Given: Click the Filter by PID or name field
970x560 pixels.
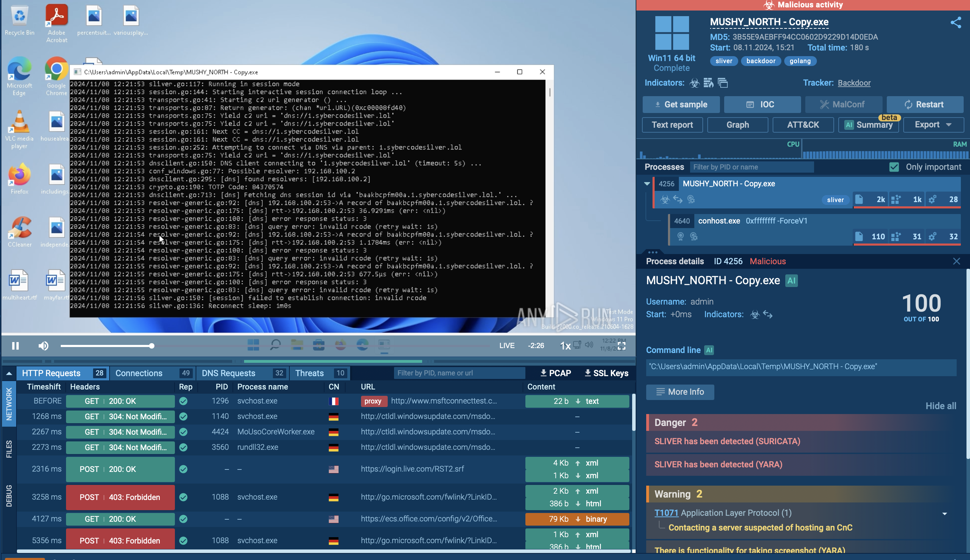Looking at the screenshot, I should [x=752, y=167].
